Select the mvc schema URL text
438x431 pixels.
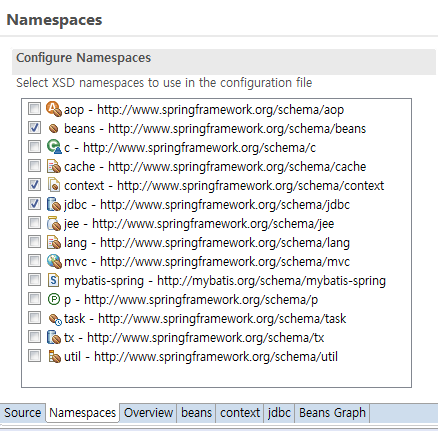[x=225, y=262]
